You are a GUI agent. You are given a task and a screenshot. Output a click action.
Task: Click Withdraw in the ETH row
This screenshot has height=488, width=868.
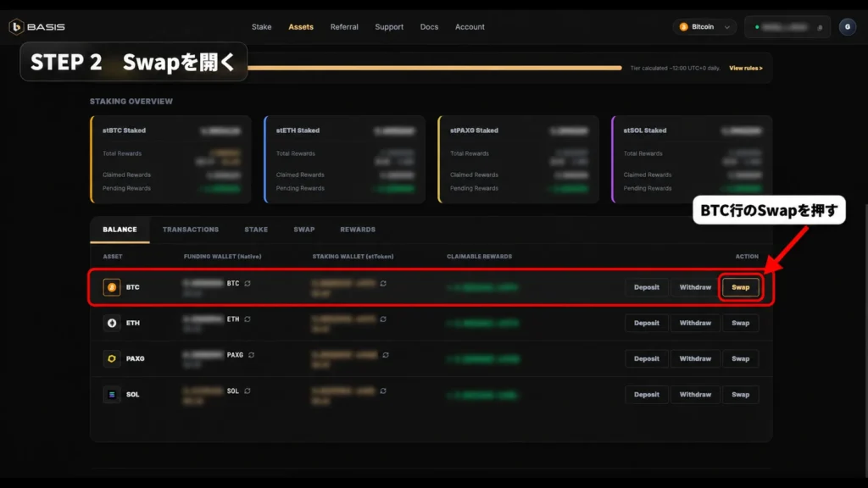[x=695, y=323]
